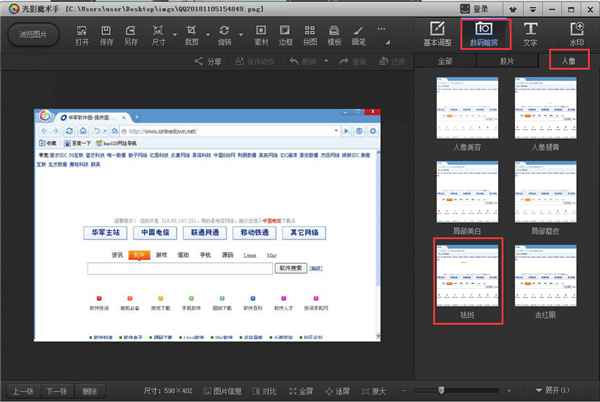Click the 下一张 (Next image) button

tap(57, 390)
